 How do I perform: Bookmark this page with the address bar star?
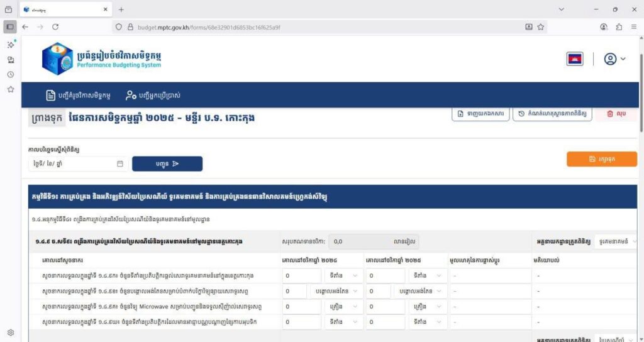[540, 27]
